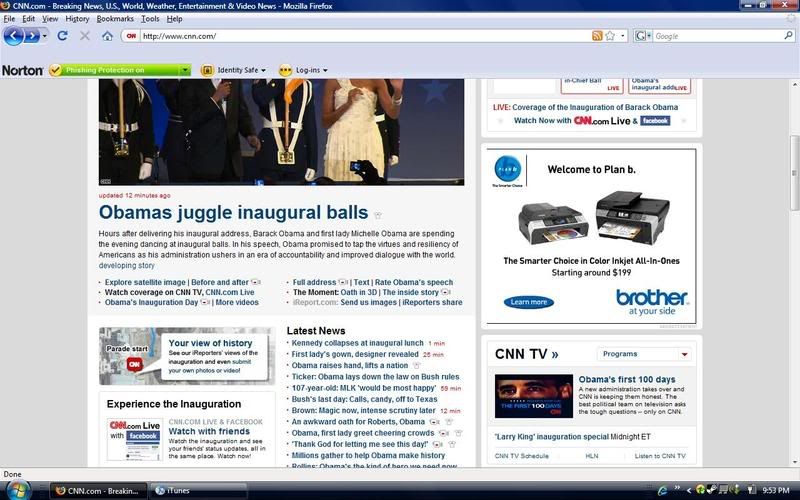
Task: Click the inaugural ball main photo
Action: pos(281,132)
